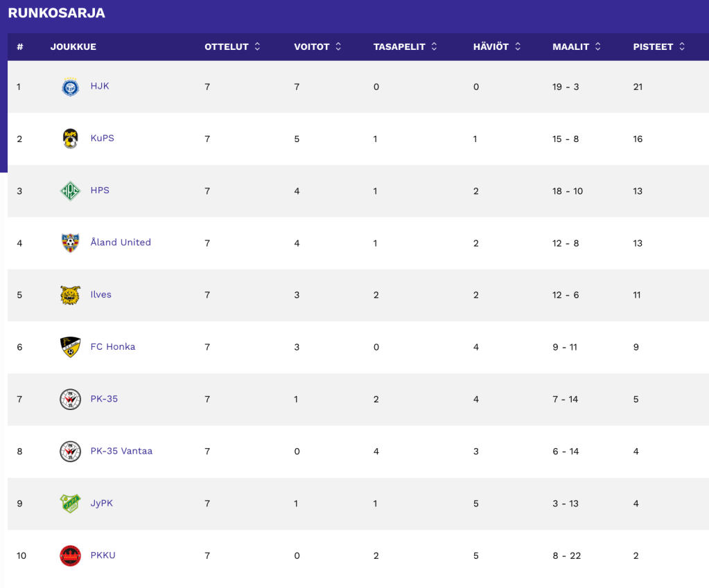Viewport: 709px width, 588px height.
Task: Click the green HPS diamond logo
Action: [x=70, y=191]
